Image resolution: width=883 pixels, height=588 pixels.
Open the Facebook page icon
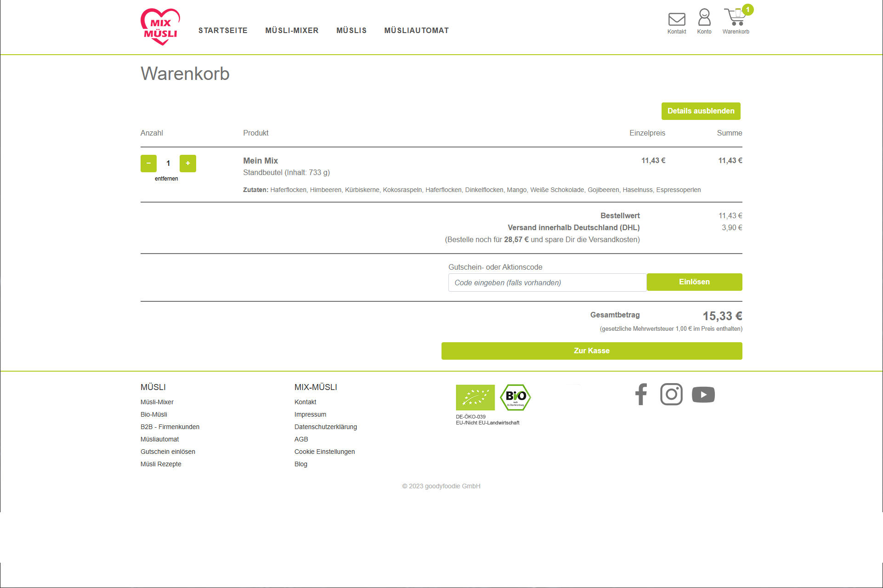point(641,394)
